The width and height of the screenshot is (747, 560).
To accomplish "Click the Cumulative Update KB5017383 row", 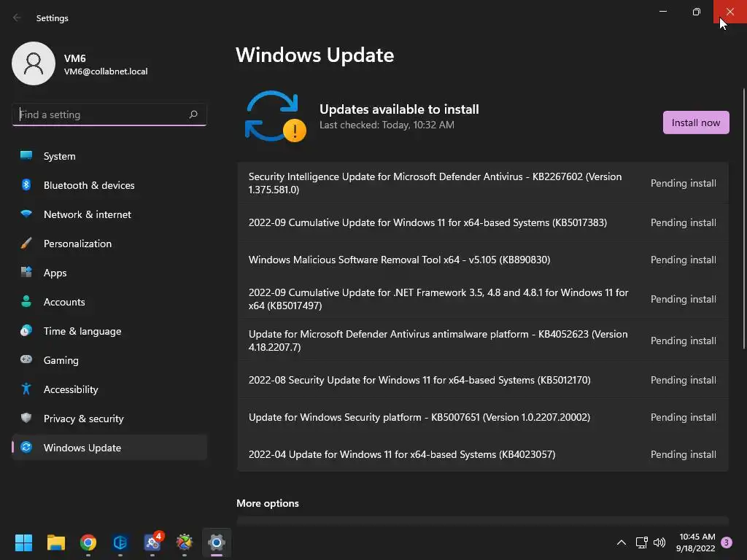I will (483, 222).
